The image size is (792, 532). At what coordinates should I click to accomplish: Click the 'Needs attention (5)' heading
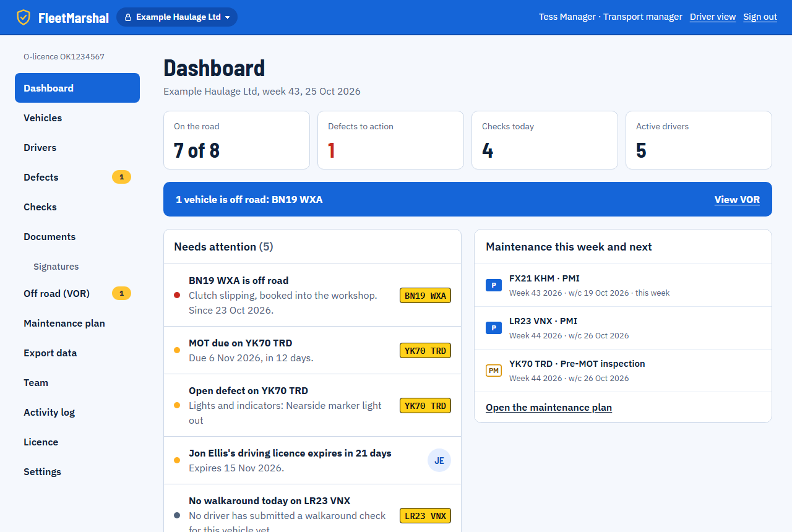click(223, 246)
